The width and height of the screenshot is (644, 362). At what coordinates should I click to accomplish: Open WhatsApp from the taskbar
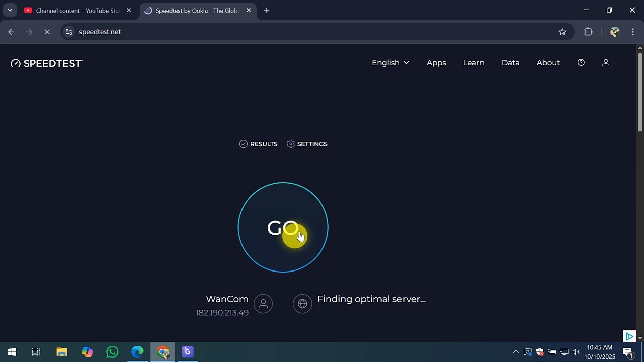point(112,352)
